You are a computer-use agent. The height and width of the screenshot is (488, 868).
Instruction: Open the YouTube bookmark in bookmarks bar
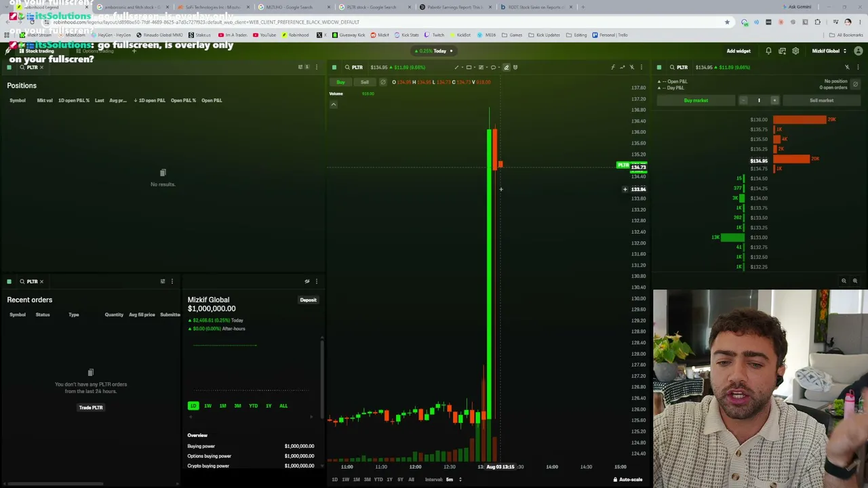(264, 35)
